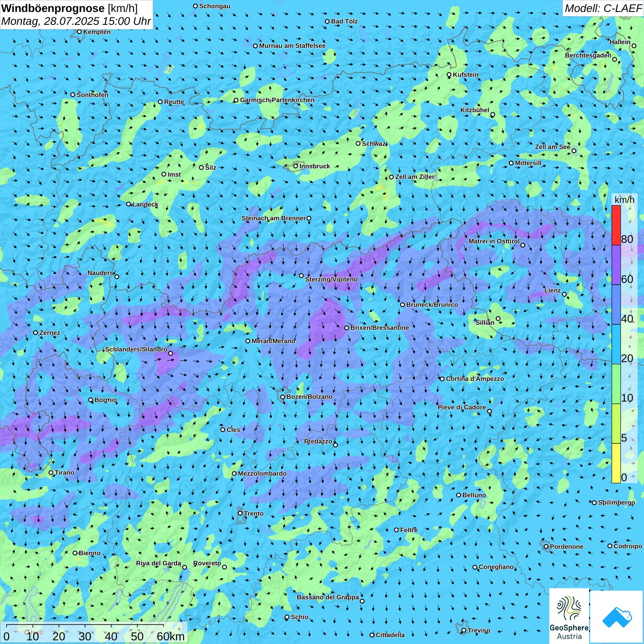The width and height of the screenshot is (644, 644).
Task: Click the Feltre city marker
Action: pyautogui.click(x=396, y=530)
